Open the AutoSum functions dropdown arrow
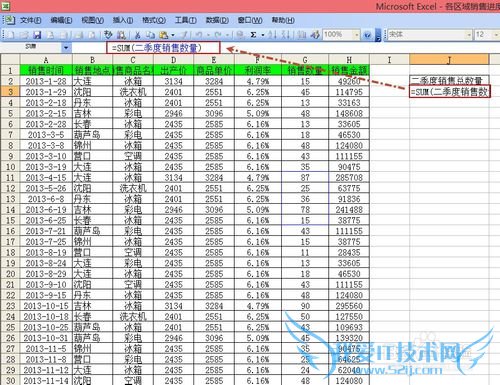 263,35
